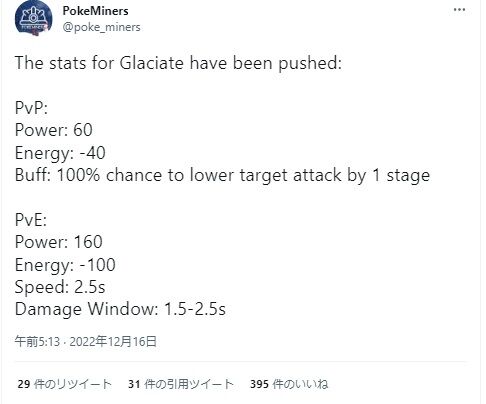Click the Power: 160 line
This screenshot has width=486, height=404.
pyautogui.click(x=58, y=242)
